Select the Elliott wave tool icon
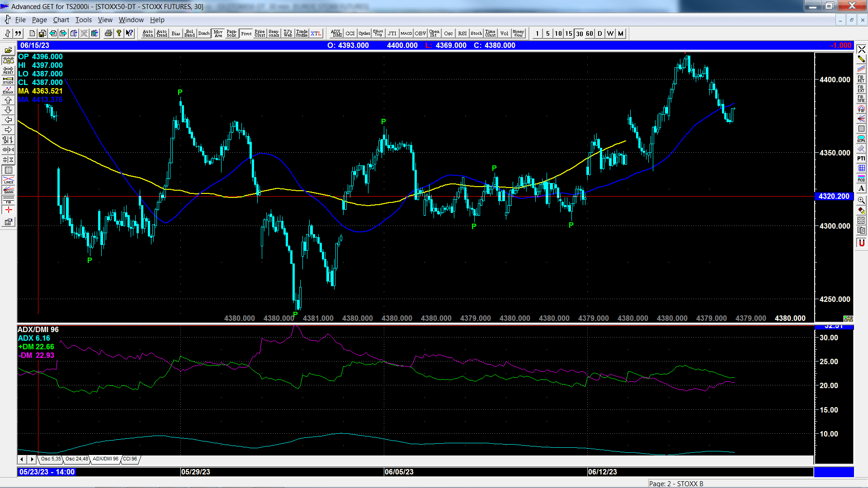Image resolution: width=868 pixels, height=488 pixels. pyautogui.click(x=8, y=90)
